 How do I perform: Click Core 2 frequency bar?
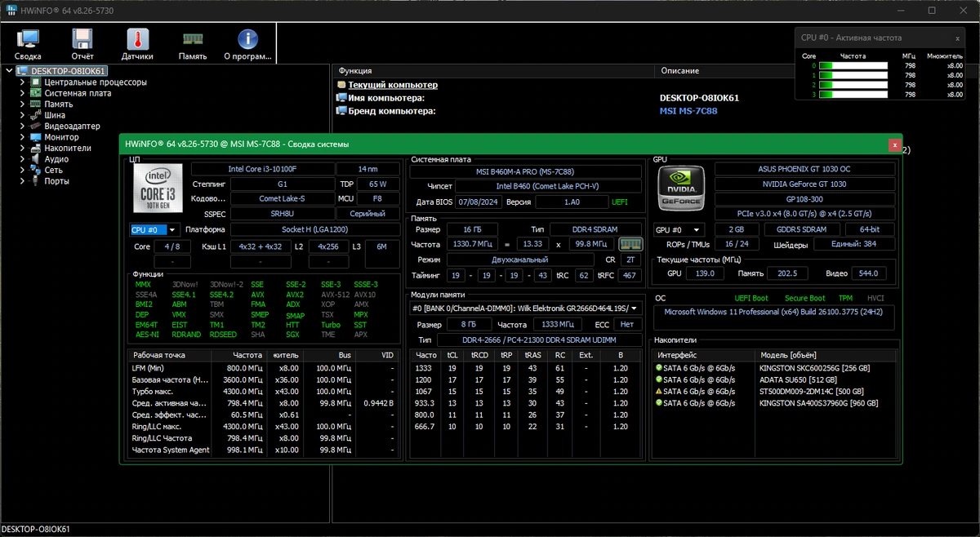853,85
